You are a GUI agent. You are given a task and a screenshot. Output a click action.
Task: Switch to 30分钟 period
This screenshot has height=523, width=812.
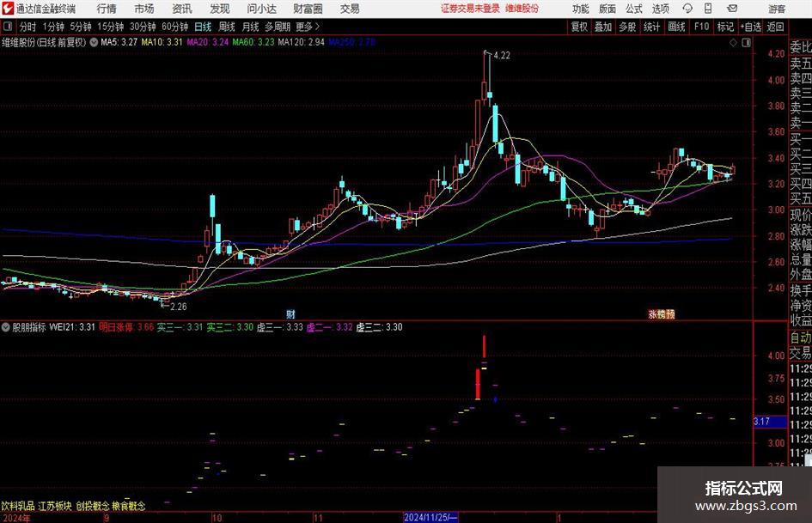143,27
